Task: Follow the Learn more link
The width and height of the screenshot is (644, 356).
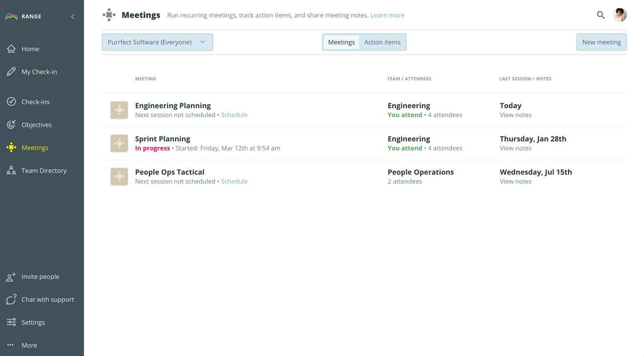Action: pos(387,15)
